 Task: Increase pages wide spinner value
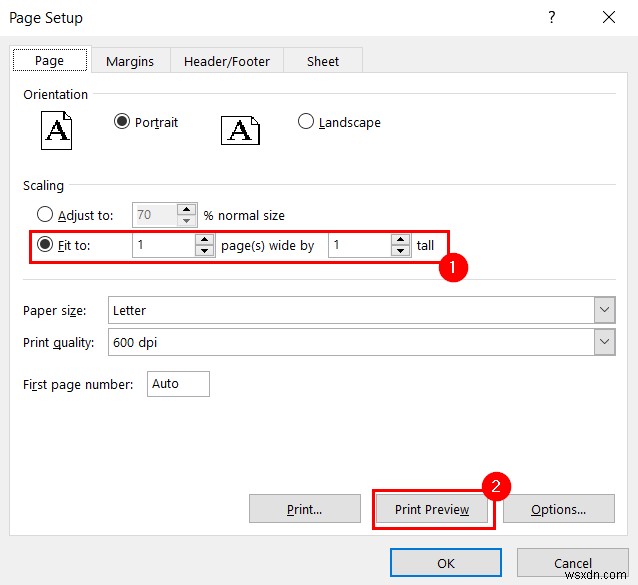204,240
